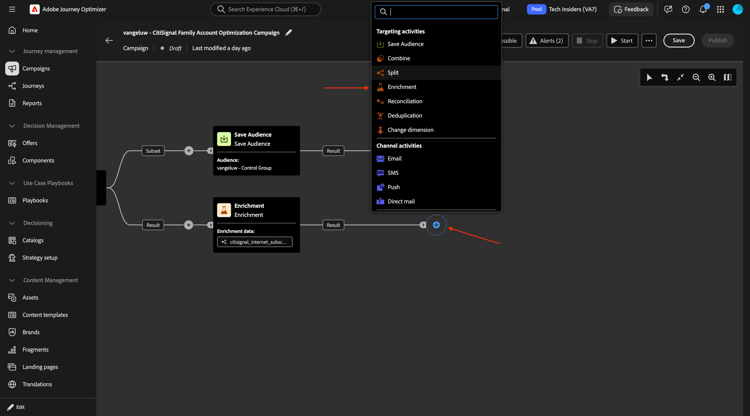Viewport: 750px width, 416px height.
Task: Click plus after Subset transition
Action: [189, 151]
